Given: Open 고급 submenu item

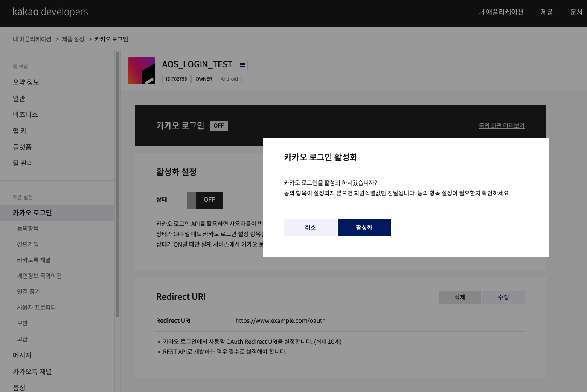Looking at the screenshot, I should (23, 339).
